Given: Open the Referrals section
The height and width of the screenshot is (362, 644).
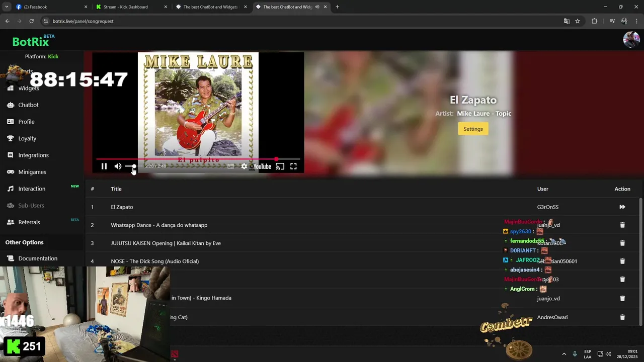Looking at the screenshot, I should 29,222.
